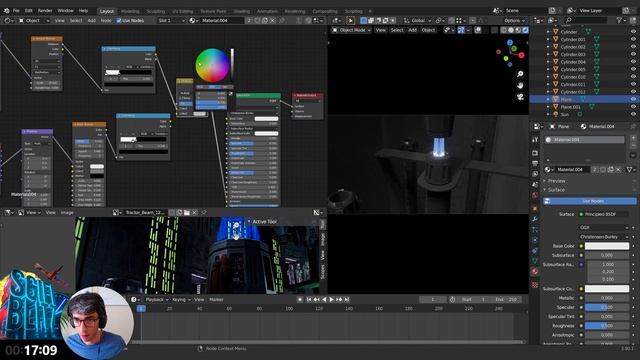
Task: Play the animation forward
Action: point(331,300)
